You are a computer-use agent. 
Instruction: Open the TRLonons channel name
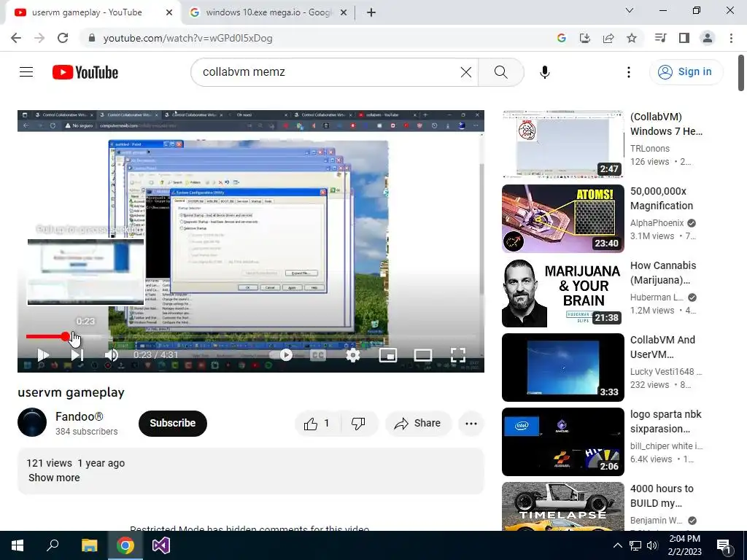pyautogui.click(x=650, y=149)
